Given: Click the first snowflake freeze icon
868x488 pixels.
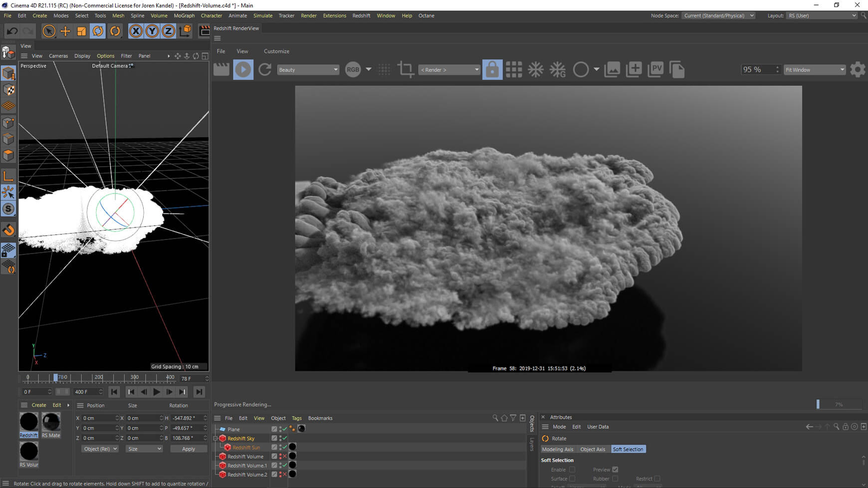Looking at the screenshot, I should pos(536,69).
